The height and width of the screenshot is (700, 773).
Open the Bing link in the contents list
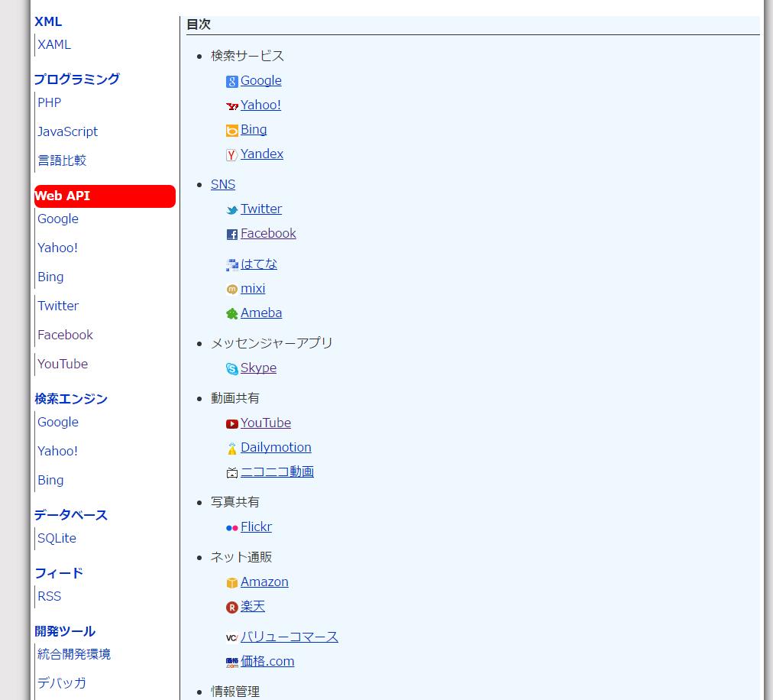tap(254, 129)
